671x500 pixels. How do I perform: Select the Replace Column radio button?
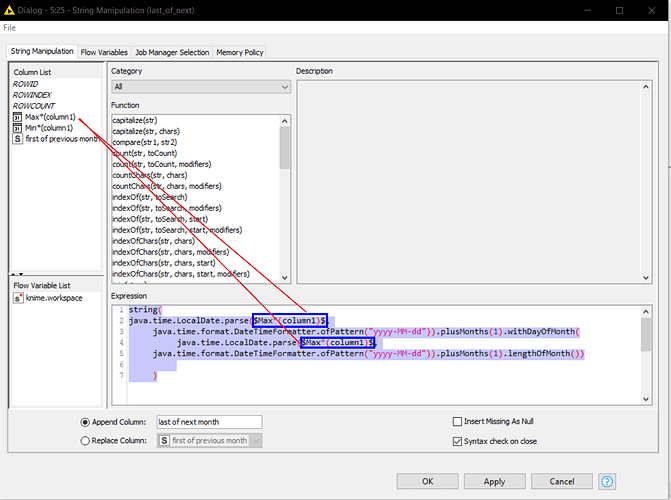coord(86,440)
